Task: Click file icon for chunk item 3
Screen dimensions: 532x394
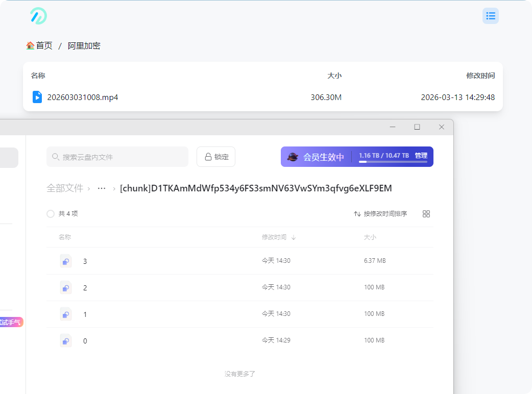Action: 65,261
